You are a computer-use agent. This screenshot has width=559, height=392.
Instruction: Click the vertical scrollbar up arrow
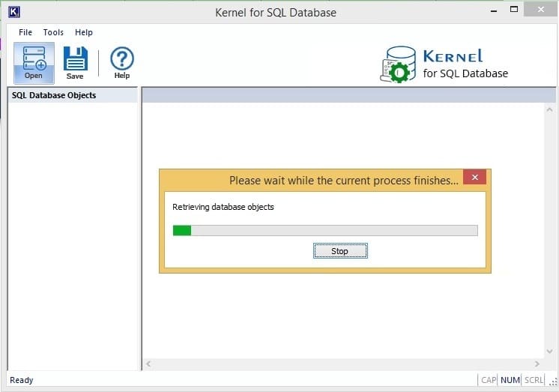pyautogui.click(x=549, y=110)
